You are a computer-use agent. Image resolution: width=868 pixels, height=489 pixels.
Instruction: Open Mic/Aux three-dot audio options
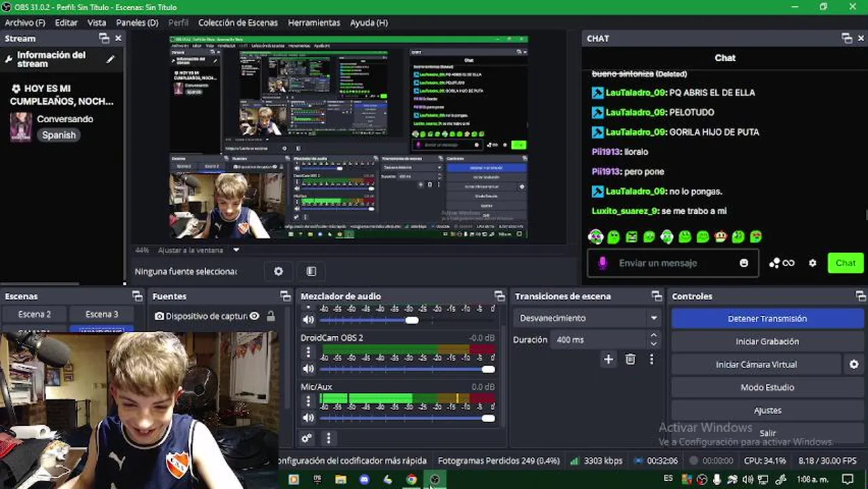point(308,401)
